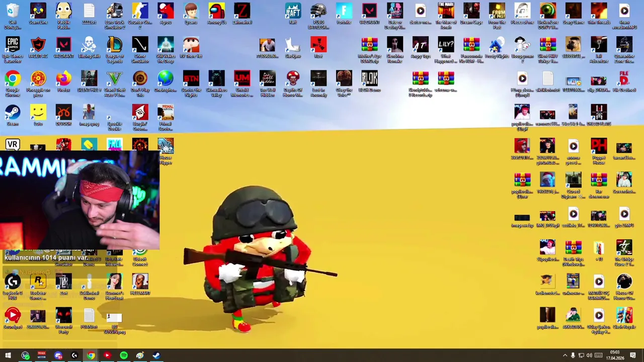Launch the League of Legends shortcut
The height and width of the screenshot is (362, 644).
click(x=115, y=50)
